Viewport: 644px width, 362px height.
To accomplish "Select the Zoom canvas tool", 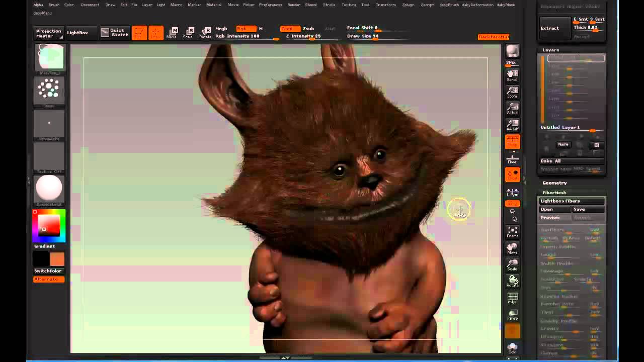I will point(512,92).
